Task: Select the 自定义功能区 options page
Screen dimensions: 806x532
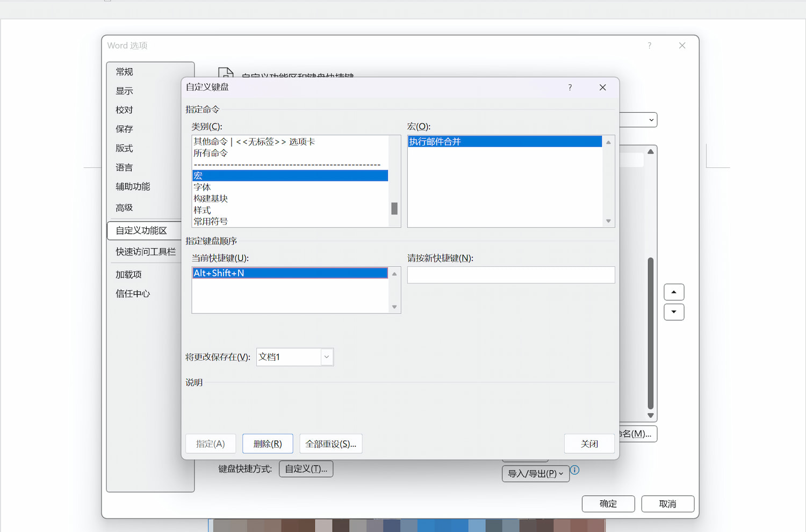Action: point(144,230)
